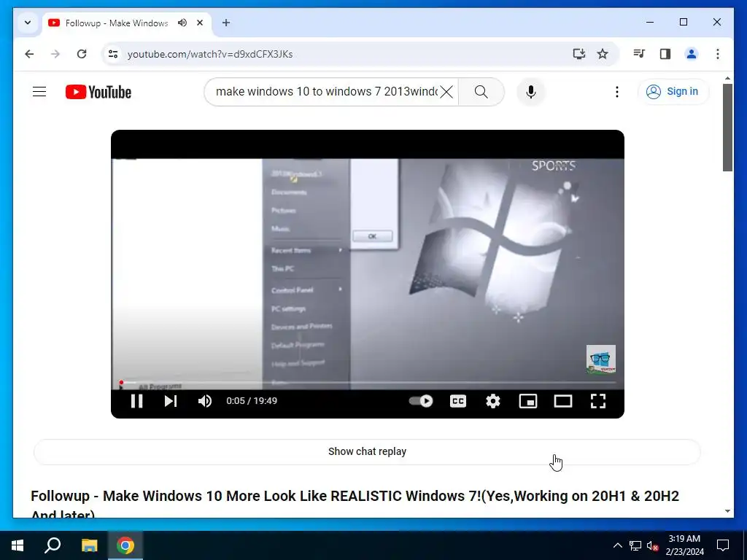Open the Windows notification center

click(x=723, y=545)
